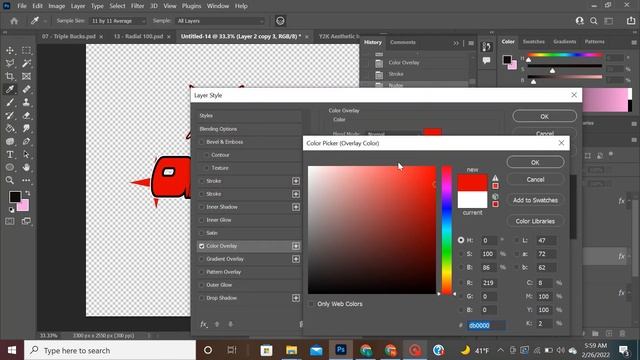Select the Paint Bucket tool
Viewport: 640px width, 360px height.
10,129
